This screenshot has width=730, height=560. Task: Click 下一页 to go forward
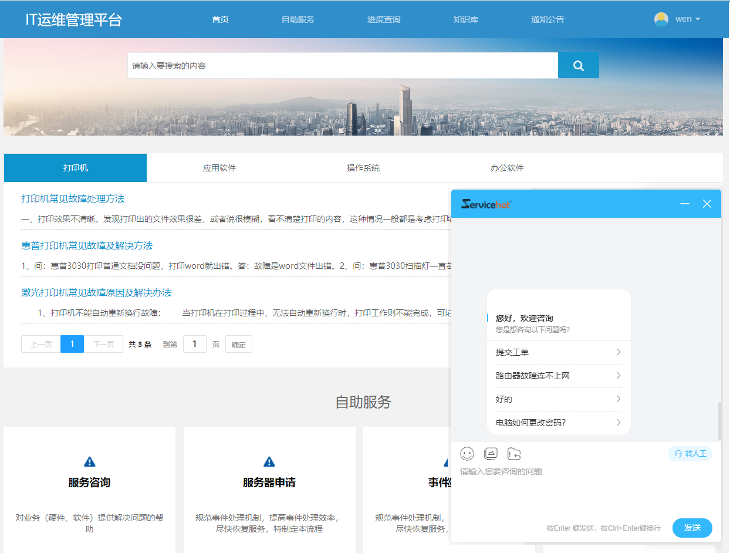pos(103,343)
